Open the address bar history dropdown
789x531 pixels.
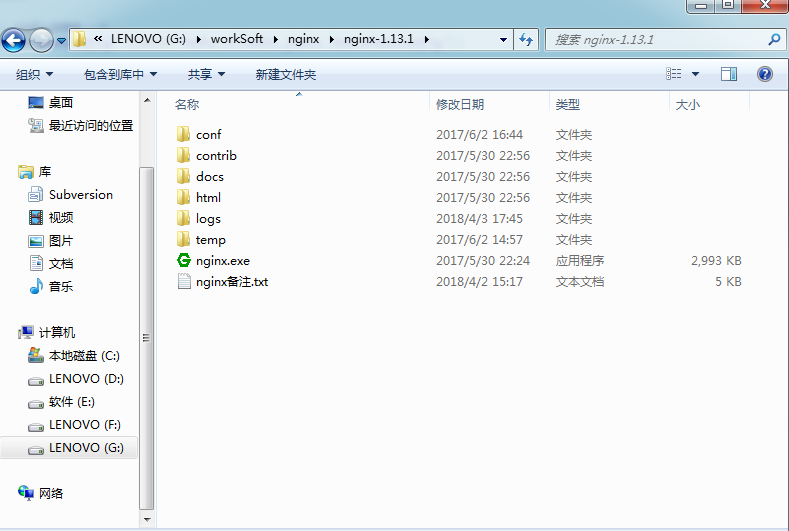(503, 39)
